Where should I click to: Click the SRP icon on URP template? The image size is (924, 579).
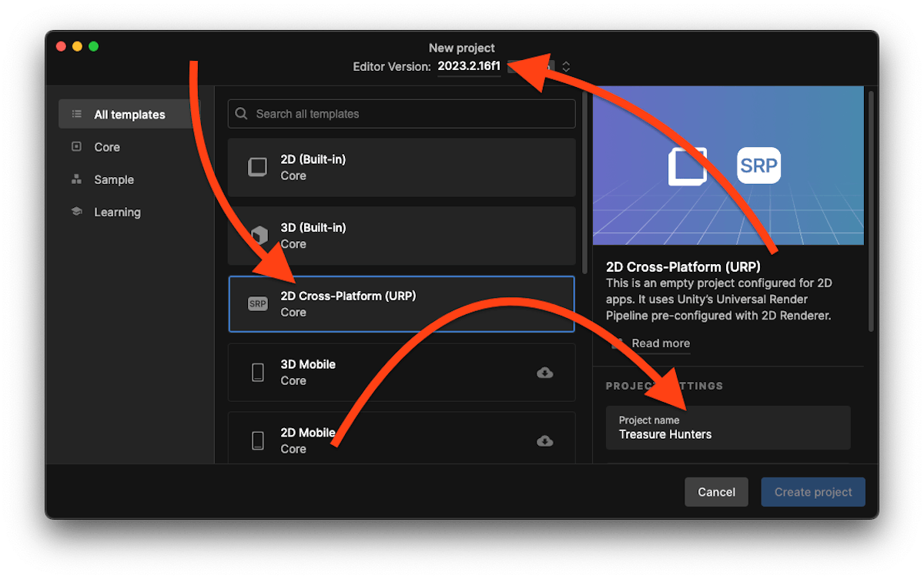[x=257, y=304]
